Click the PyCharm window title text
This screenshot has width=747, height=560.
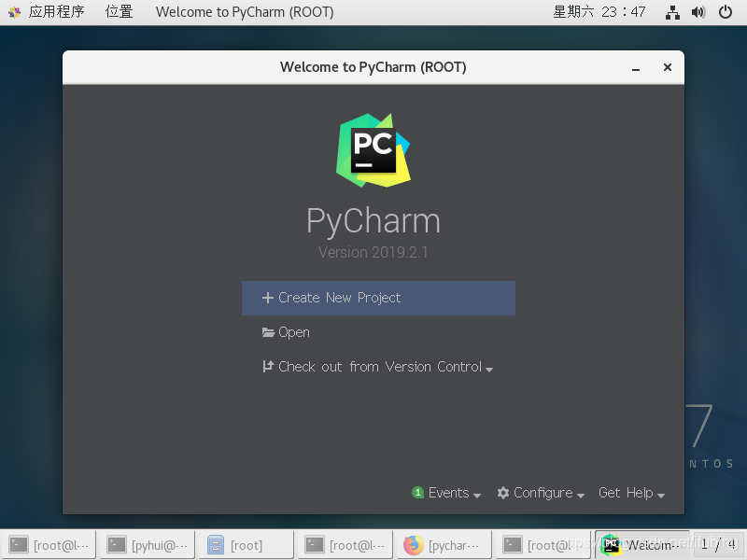373,67
